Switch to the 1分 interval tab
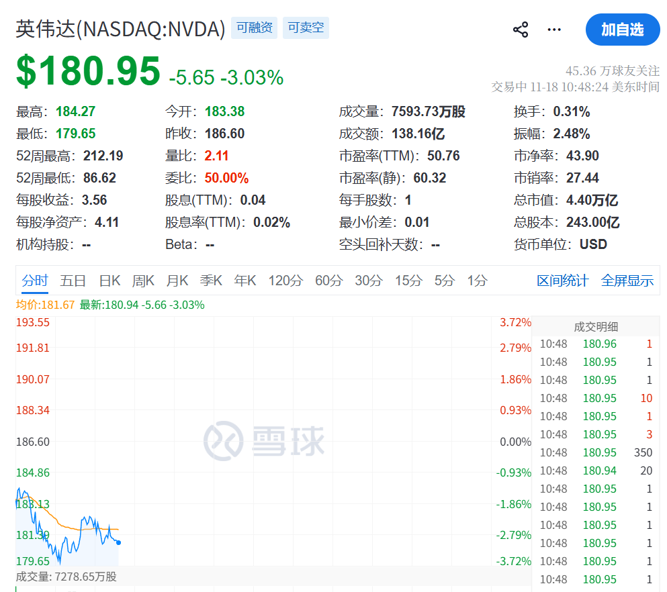This screenshot has width=667, height=592. pyautogui.click(x=477, y=280)
